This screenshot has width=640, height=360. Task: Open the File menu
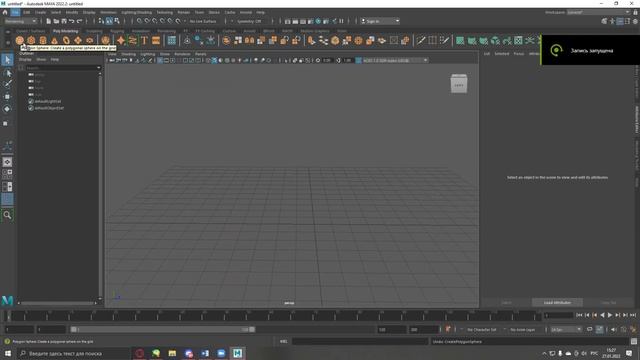15,13
